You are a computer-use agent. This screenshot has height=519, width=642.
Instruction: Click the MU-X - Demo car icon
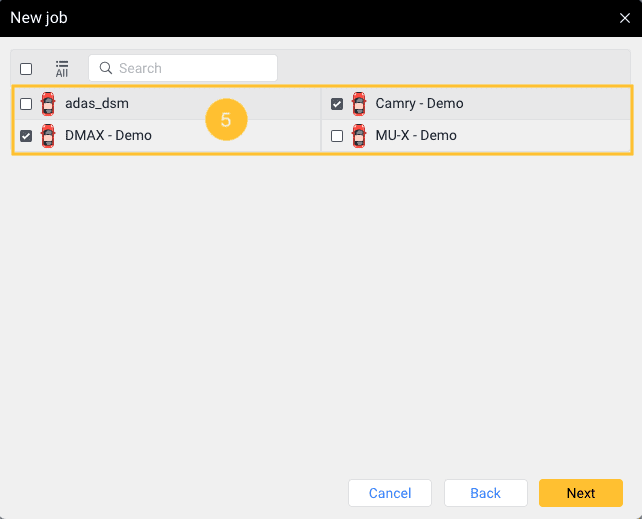coord(359,136)
